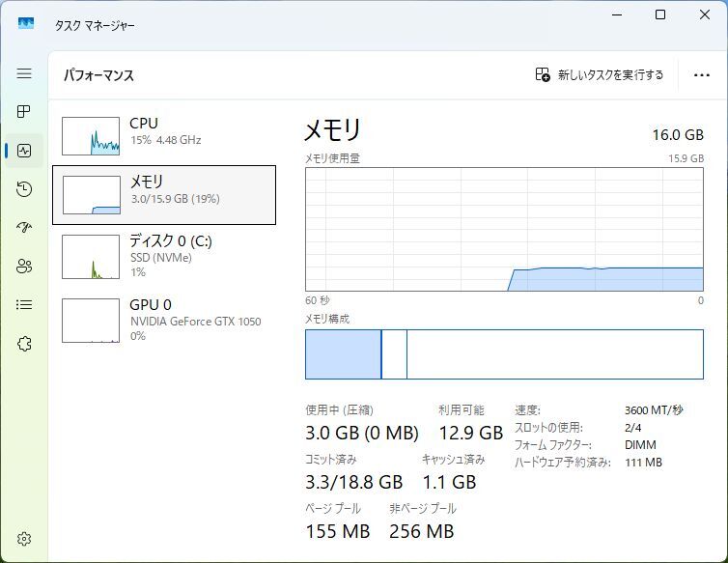728x563 pixels.
Task: Open the Processes page icon
Action: click(24, 112)
